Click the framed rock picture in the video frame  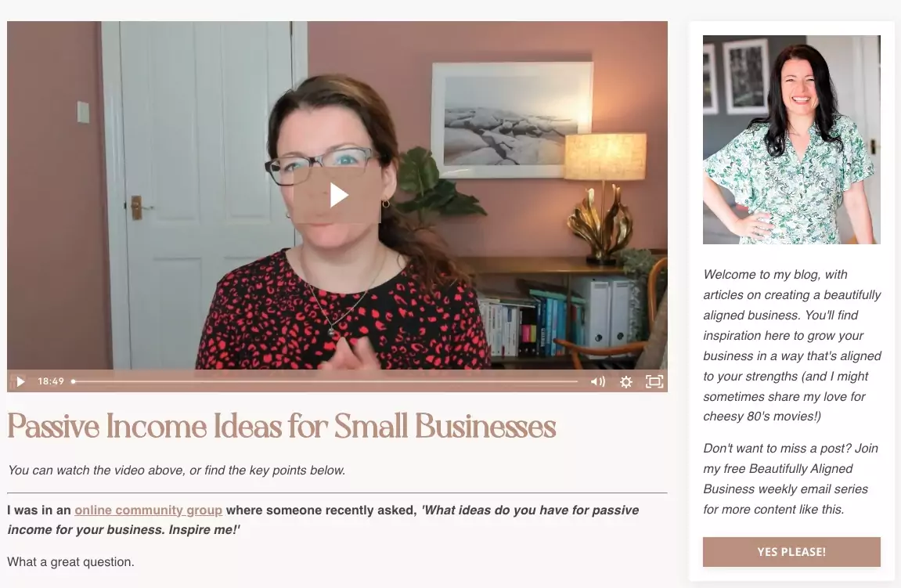tap(512, 120)
